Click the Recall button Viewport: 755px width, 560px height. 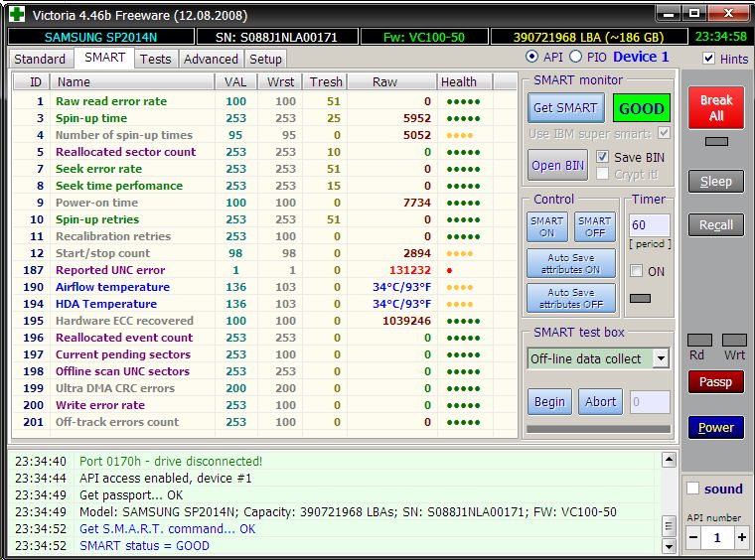(x=716, y=225)
